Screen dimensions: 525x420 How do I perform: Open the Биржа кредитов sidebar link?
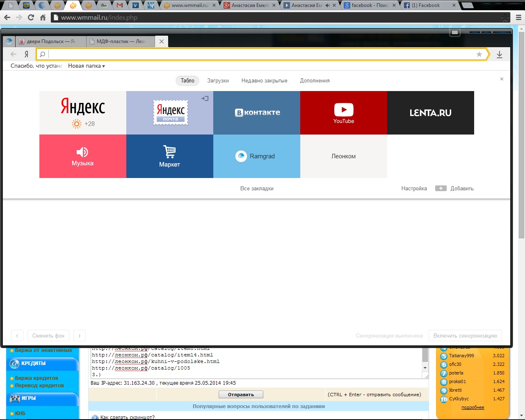[37, 378]
